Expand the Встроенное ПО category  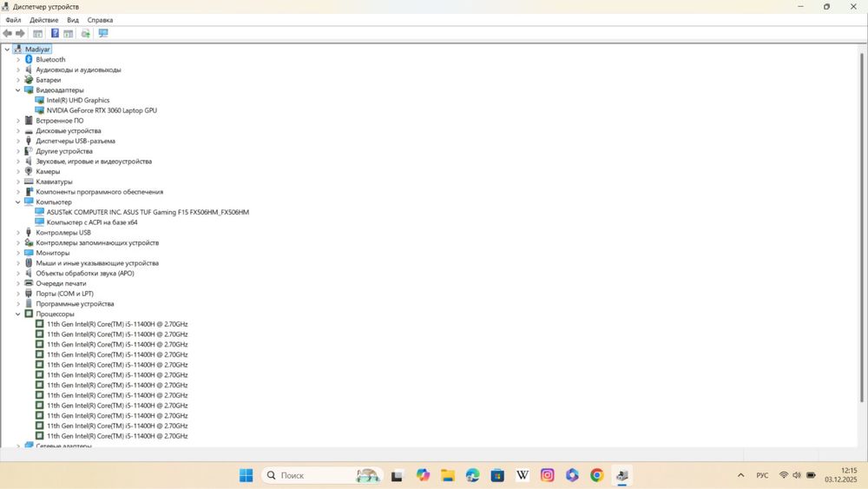point(17,121)
